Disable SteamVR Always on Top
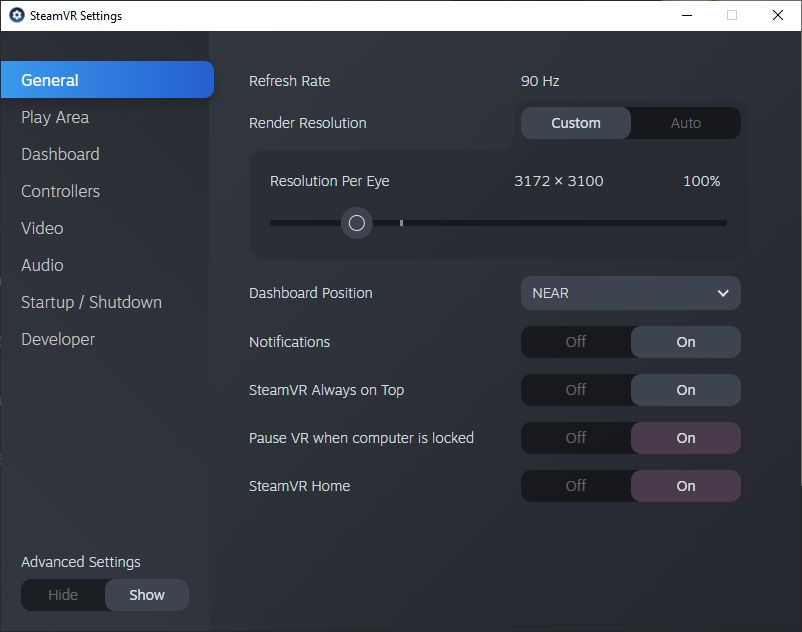This screenshot has height=632, width=802. pyautogui.click(x=576, y=390)
